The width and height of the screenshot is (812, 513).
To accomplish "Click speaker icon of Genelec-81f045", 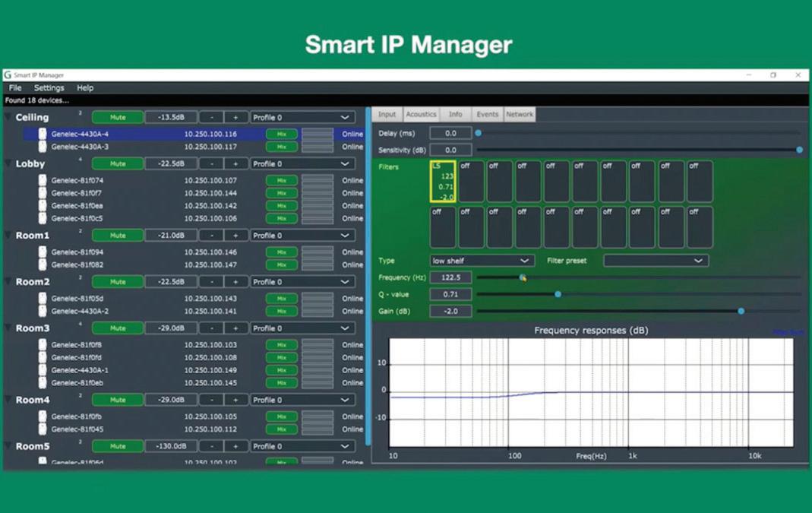I will click(x=43, y=429).
